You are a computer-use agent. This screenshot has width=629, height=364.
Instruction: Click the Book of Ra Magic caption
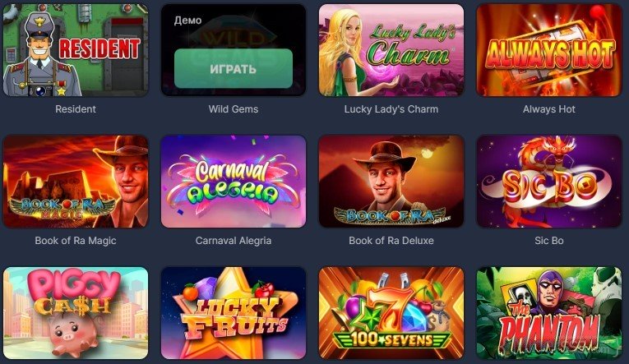[76, 241]
